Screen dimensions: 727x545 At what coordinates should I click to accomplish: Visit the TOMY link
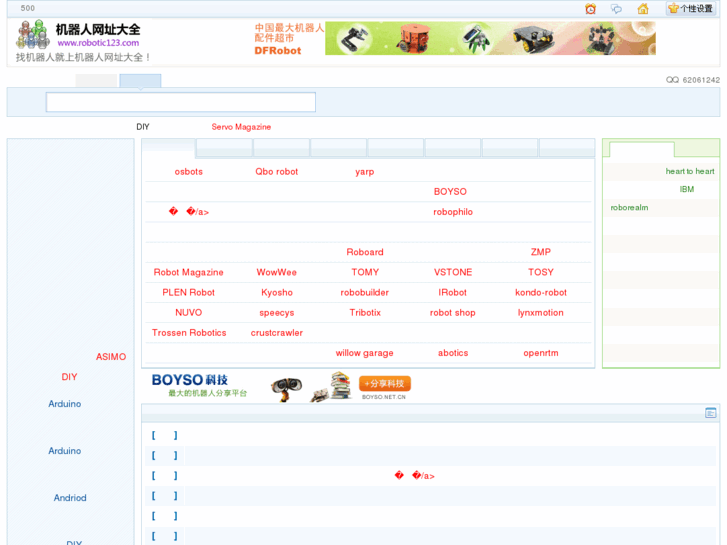pos(365,272)
